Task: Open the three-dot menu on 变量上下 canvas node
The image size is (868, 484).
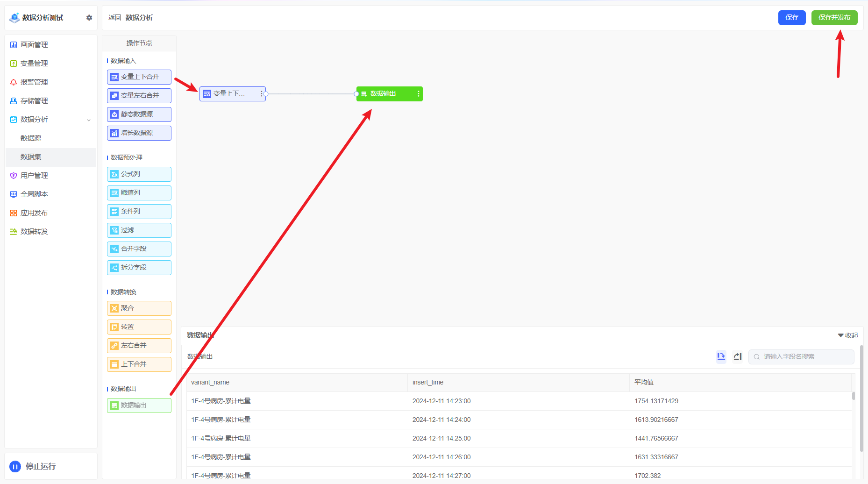Action: [x=261, y=94]
